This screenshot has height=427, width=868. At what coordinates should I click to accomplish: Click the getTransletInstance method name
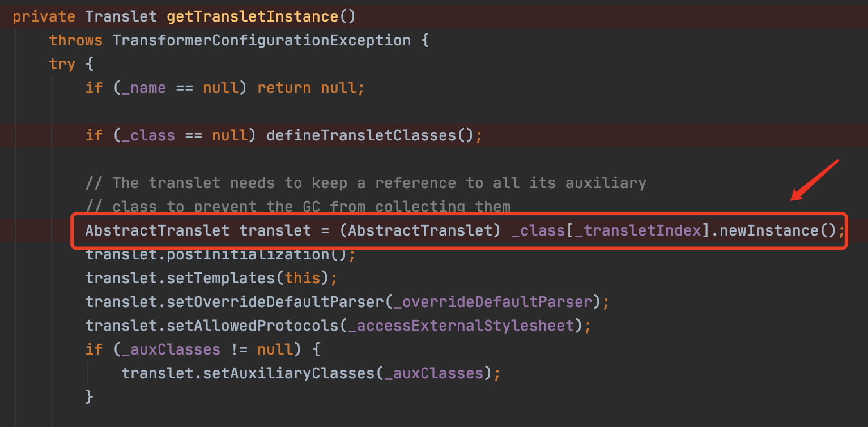(x=252, y=16)
